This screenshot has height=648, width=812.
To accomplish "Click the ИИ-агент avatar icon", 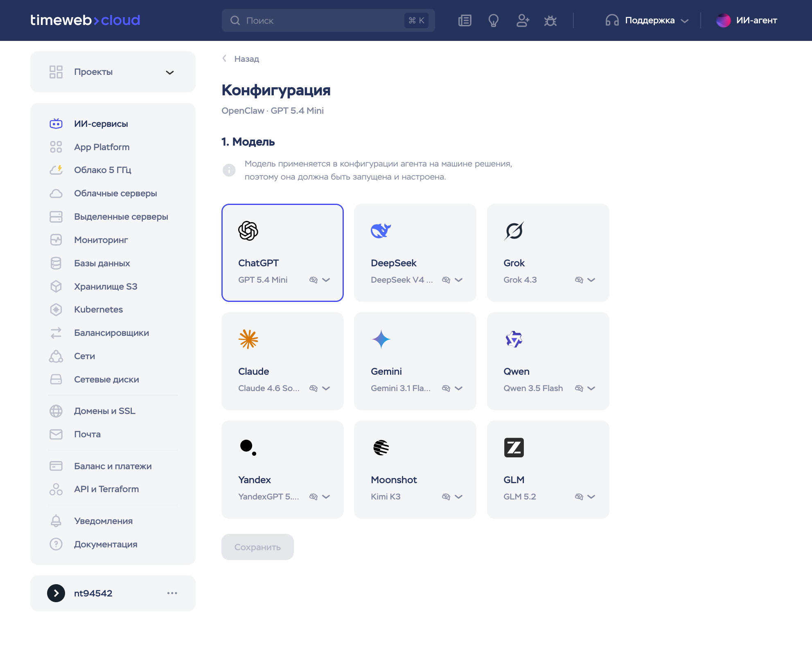I will point(723,20).
